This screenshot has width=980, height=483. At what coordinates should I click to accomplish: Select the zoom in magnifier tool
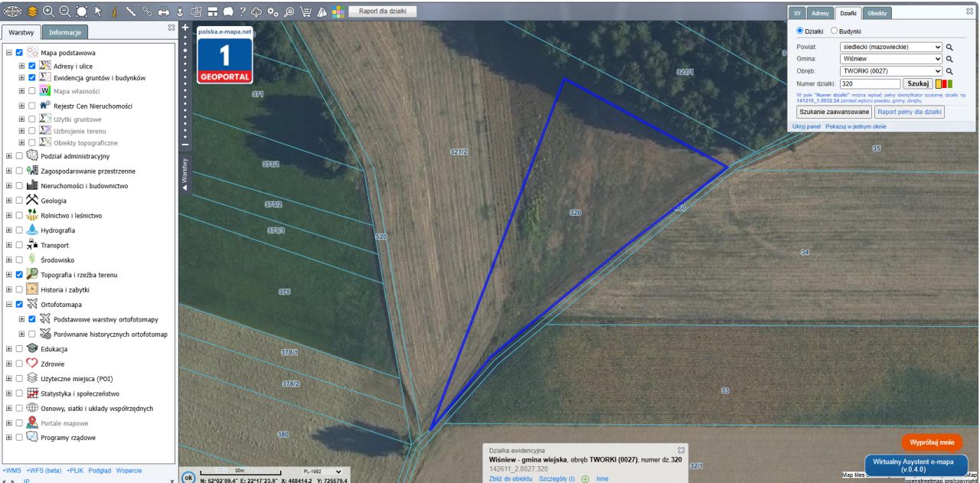coord(48,11)
